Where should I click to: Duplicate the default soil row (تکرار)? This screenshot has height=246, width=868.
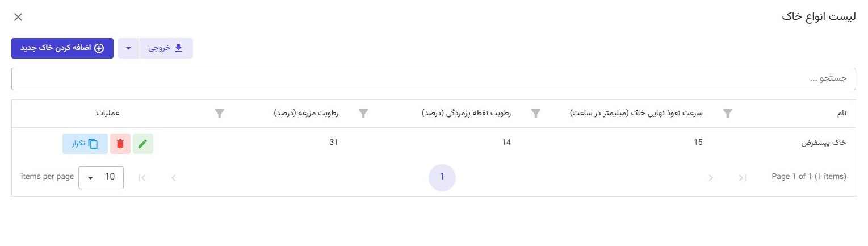(x=85, y=144)
